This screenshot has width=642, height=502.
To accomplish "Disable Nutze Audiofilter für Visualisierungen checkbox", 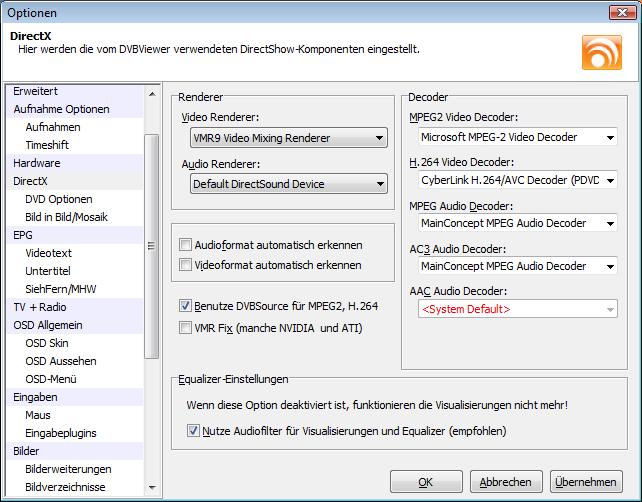I will (x=194, y=431).
